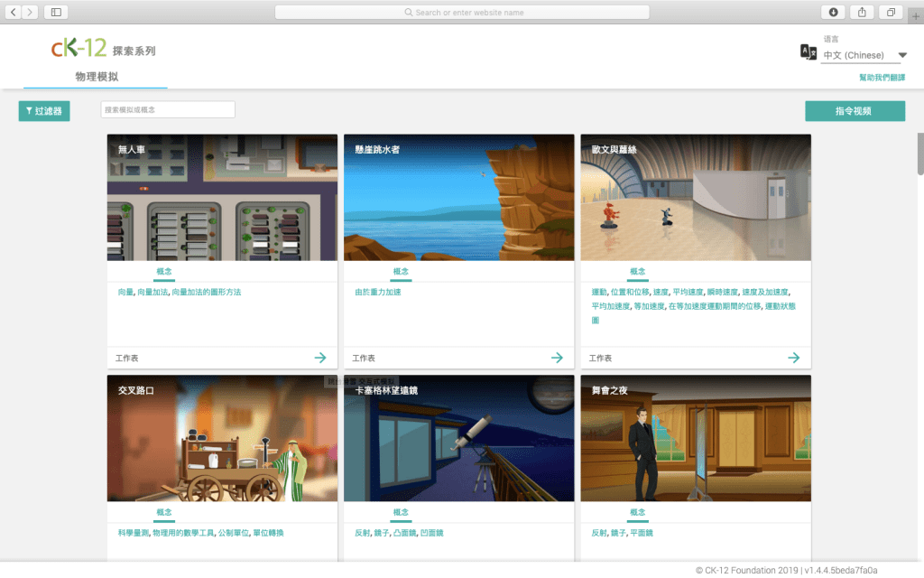
Task: Open the arrow on 無人車 card
Action: (320, 358)
